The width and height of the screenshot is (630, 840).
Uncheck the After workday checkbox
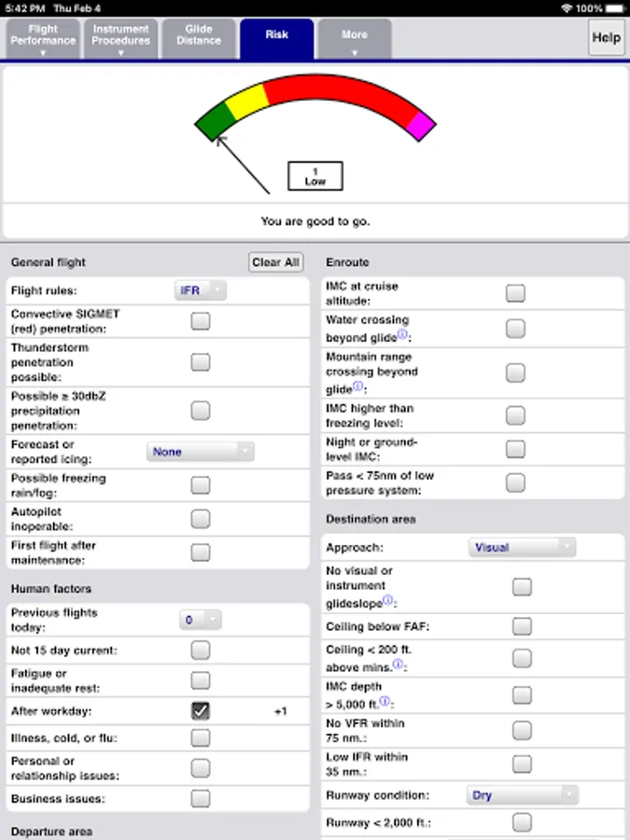click(201, 711)
